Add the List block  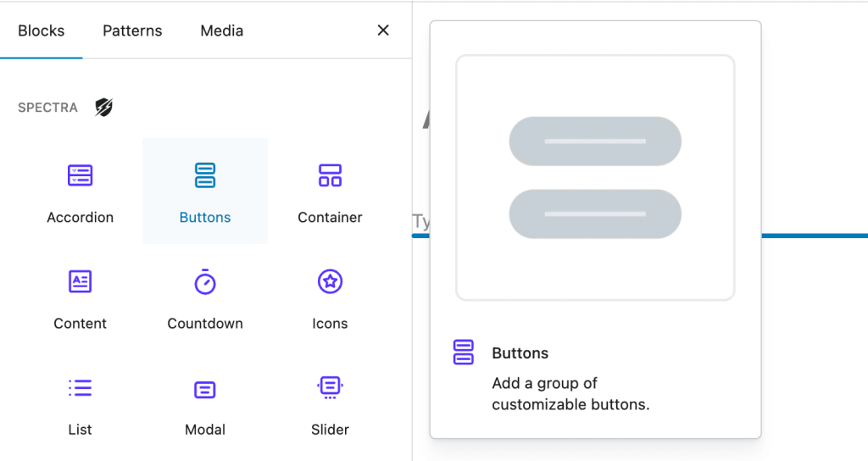tap(80, 403)
